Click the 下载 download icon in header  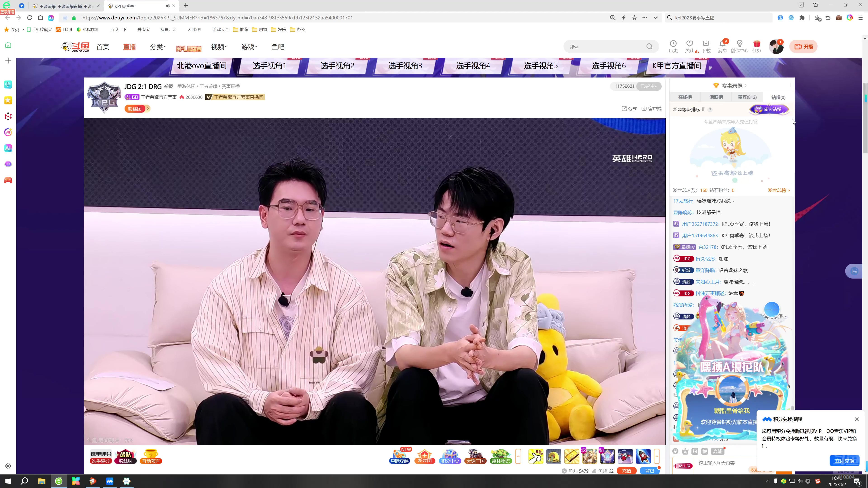point(706,47)
